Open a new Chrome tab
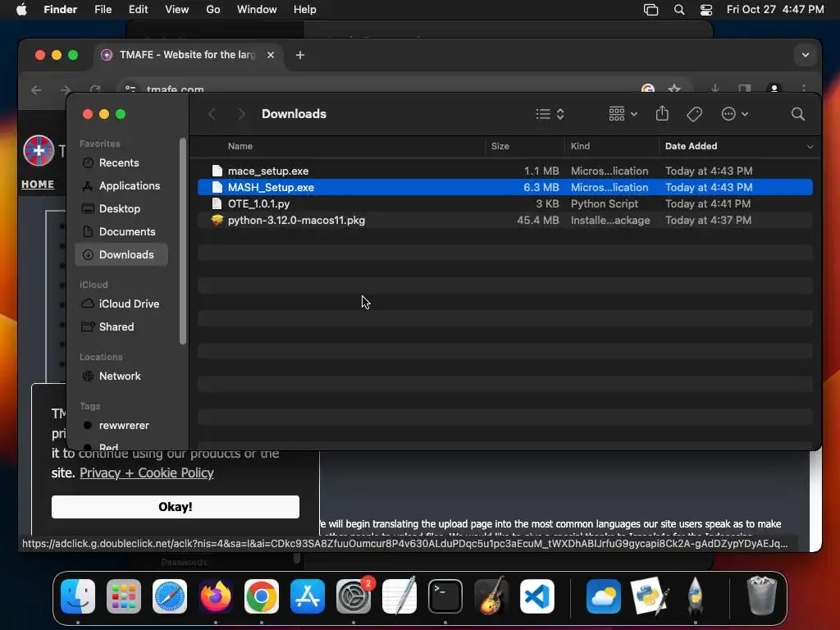The width and height of the screenshot is (840, 630). pos(300,55)
